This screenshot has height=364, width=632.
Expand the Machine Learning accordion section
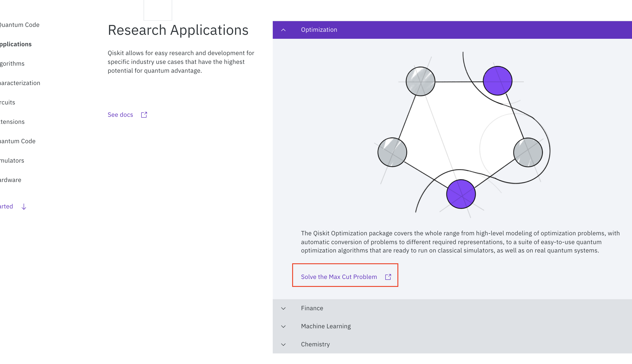pos(326,326)
